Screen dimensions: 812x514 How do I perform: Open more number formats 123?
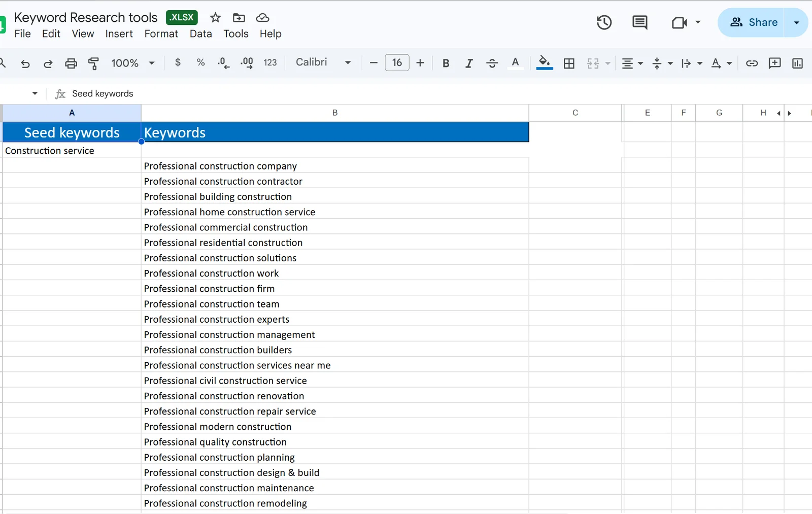click(270, 62)
